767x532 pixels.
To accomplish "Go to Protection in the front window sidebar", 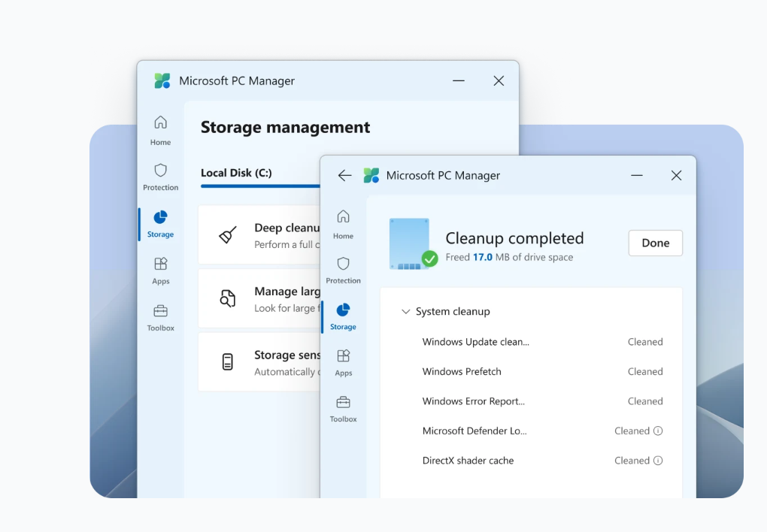I will click(343, 270).
